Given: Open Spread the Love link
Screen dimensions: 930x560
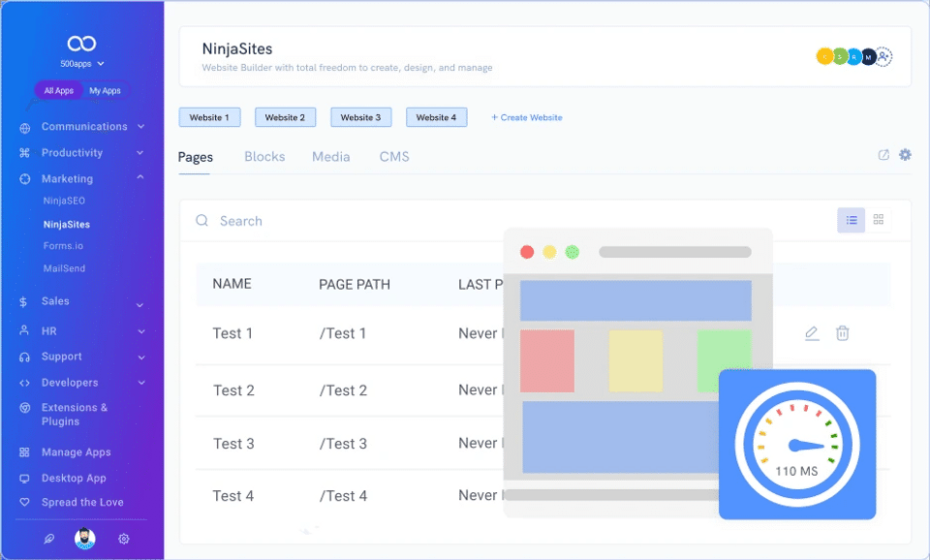Looking at the screenshot, I should [x=82, y=502].
